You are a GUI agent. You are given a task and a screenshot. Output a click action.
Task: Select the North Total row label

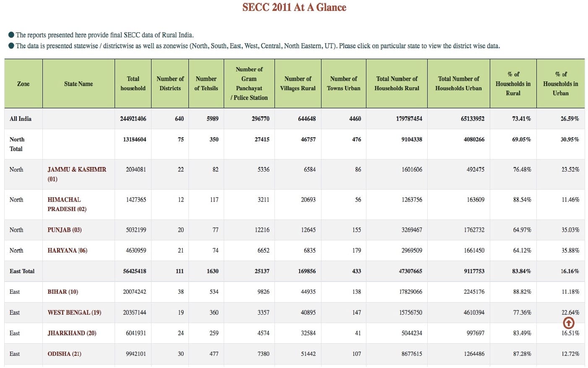pyautogui.click(x=17, y=144)
